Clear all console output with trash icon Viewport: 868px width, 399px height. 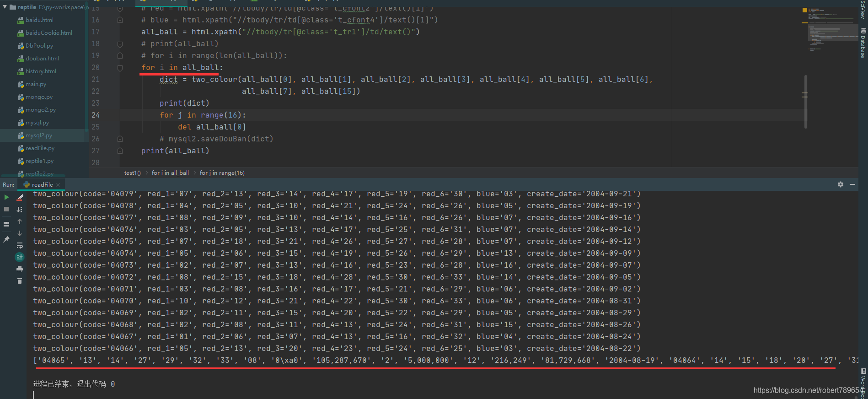[x=20, y=280]
